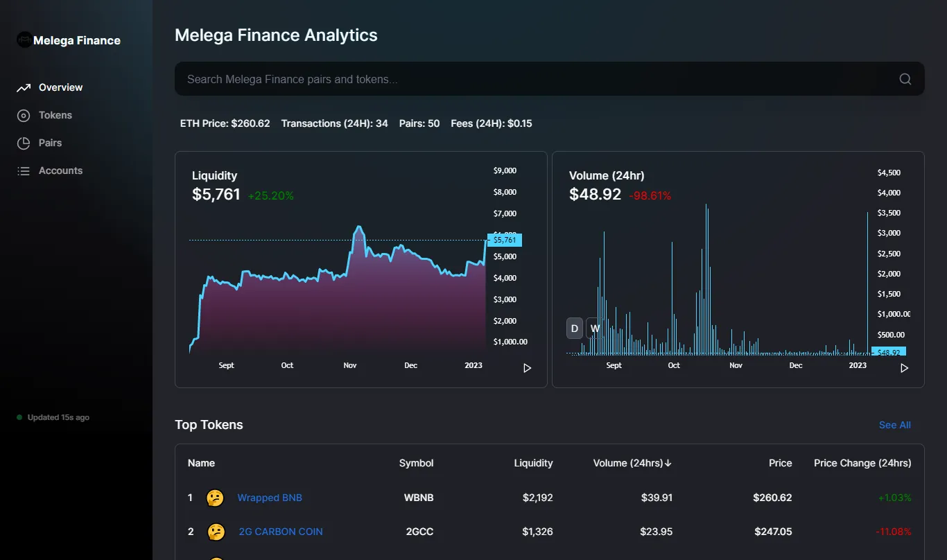Screen dimensions: 947x560
Task: Click the $2,192 liquidity value
Action: click(x=538, y=498)
